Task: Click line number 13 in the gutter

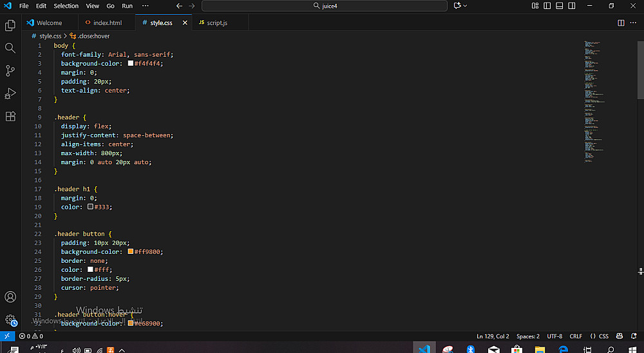Action: click(x=38, y=153)
